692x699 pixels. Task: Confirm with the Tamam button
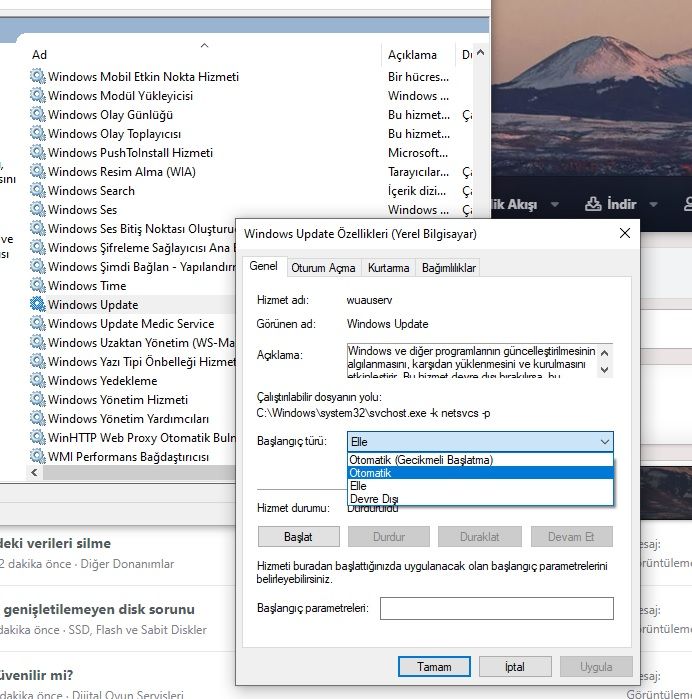(x=434, y=667)
